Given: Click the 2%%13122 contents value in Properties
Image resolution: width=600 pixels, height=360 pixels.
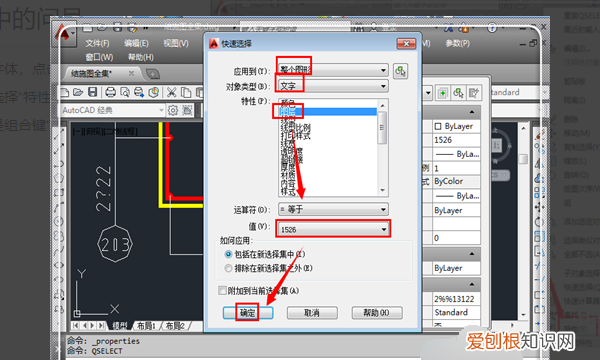Looking at the screenshot, I should point(457,299).
